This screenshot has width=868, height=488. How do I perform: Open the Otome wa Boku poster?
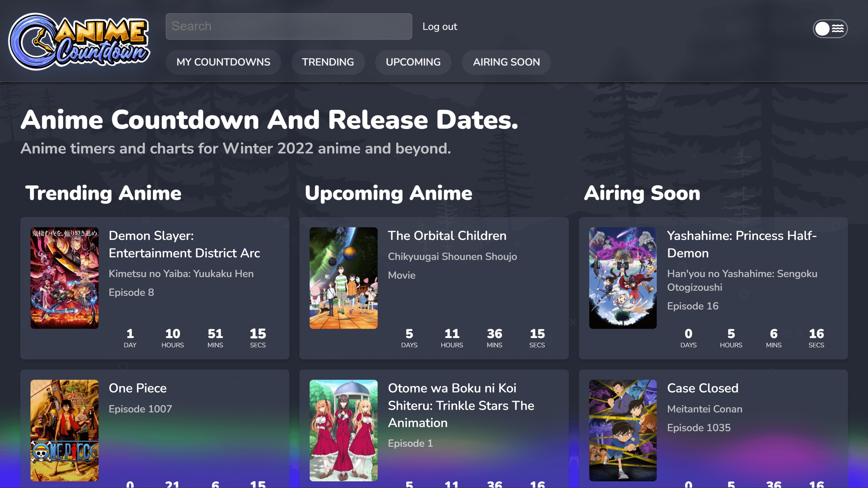point(343,430)
